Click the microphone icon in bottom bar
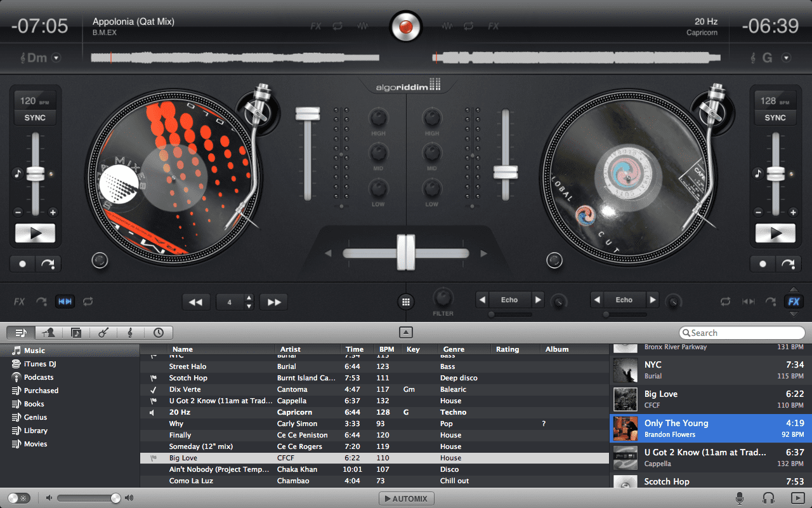Screen dimensions: 812x508 [739, 498]
